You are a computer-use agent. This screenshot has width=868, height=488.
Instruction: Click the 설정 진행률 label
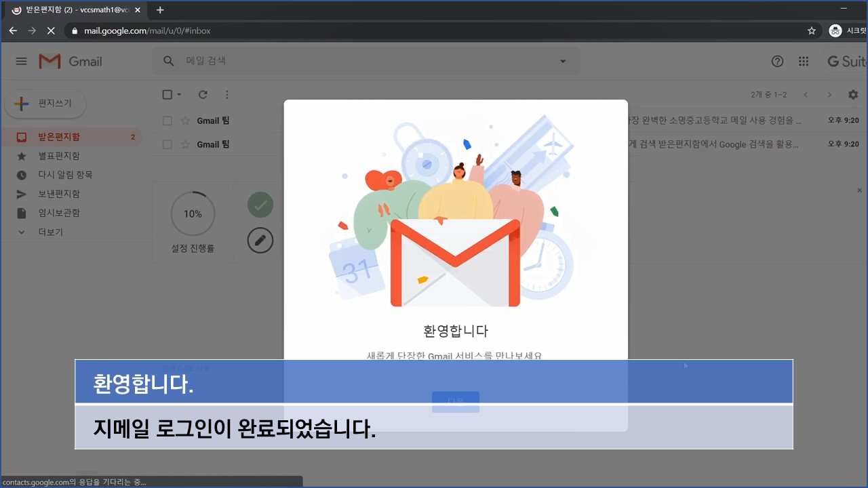[x=193, y=249]
